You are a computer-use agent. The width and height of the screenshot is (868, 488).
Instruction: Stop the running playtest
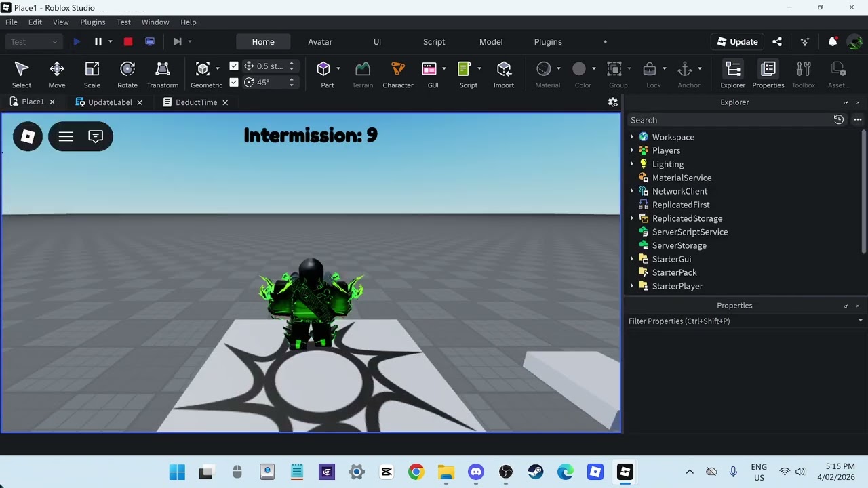pyautogui.click(x=128, y=41)
